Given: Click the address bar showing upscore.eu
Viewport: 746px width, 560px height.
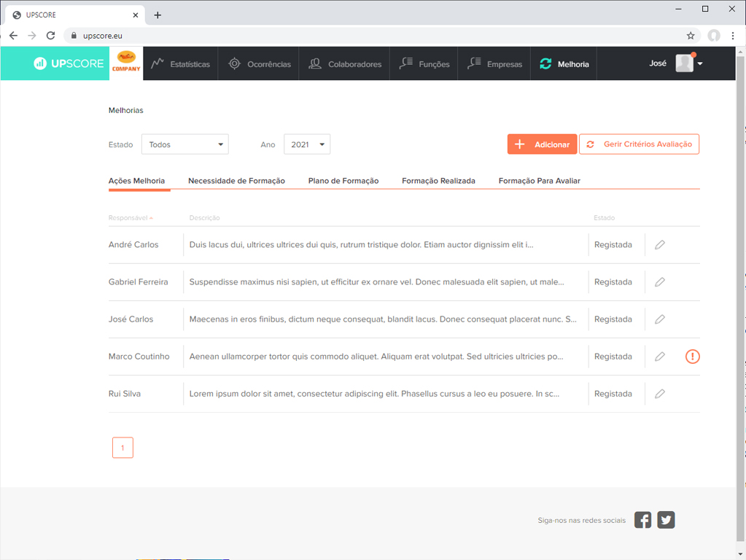Looking at the screenshot, I should tap(383, 36).
